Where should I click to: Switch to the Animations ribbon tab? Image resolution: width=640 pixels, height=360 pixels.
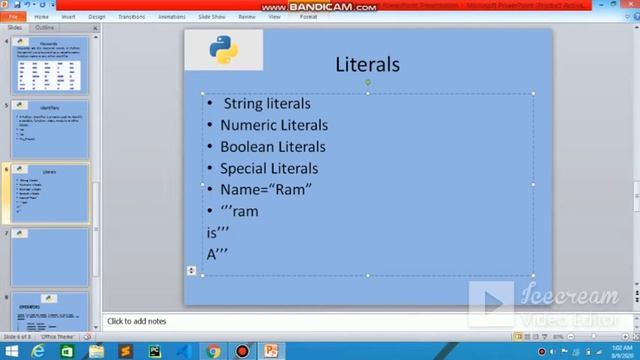(171, 17)
